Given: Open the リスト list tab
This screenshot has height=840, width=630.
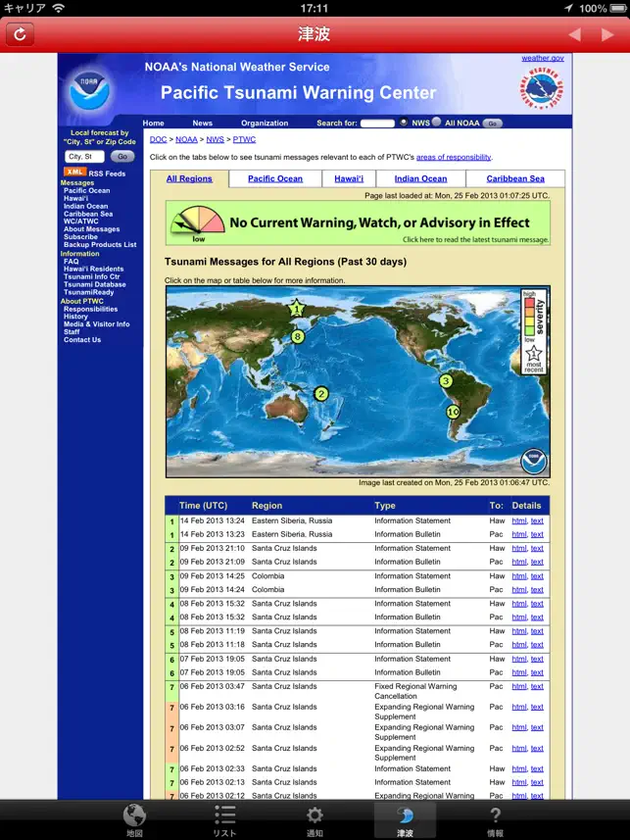Looking at the screenshot, I should pos(224,820).
